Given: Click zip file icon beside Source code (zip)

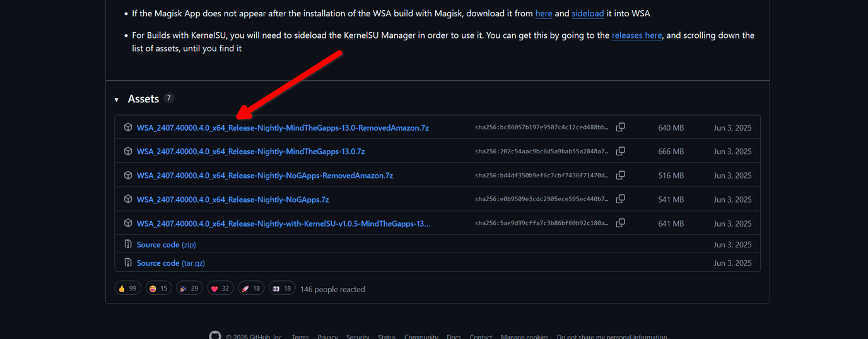Looking at the screenshot, I should [x=128, y=244].
